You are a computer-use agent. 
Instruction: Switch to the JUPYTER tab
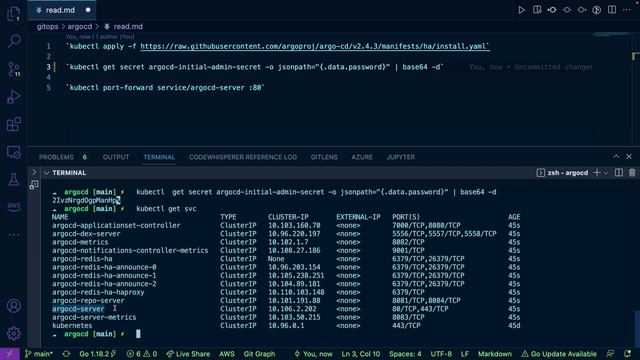(400, 157)
